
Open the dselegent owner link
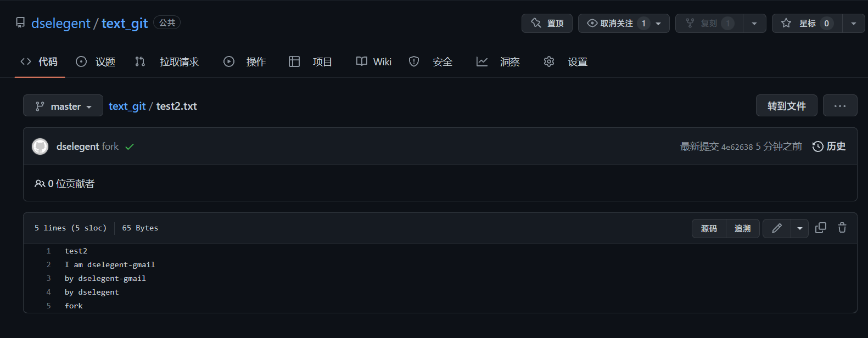[x=60, y=23]
